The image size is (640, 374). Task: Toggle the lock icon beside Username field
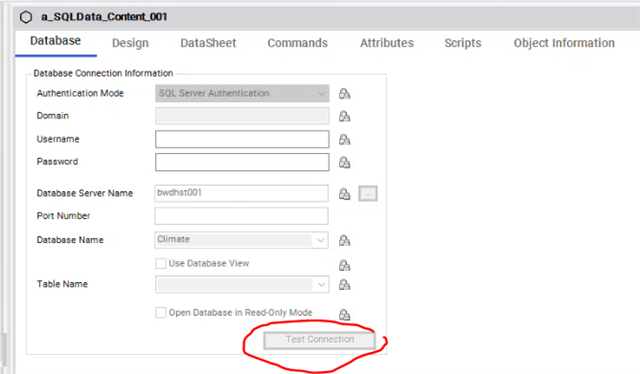[344, 140]
